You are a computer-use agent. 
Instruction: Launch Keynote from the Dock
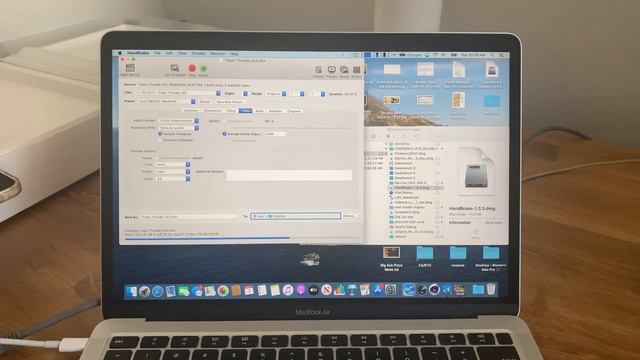[x=352, y=290]
